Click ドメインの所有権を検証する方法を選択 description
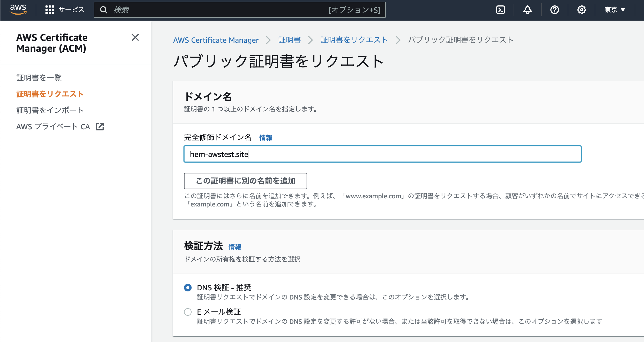The width and height of the screenshot is (644, 342). tap(242, 259)
